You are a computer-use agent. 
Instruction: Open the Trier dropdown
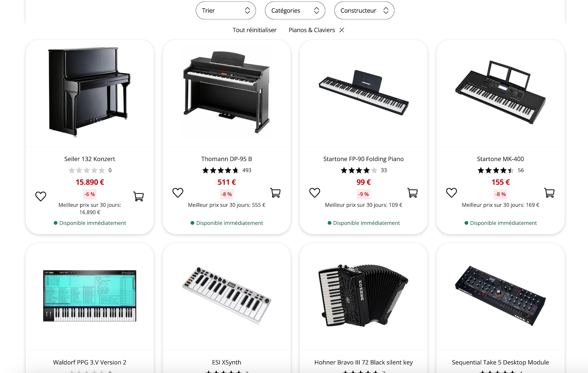coord(226,10)
